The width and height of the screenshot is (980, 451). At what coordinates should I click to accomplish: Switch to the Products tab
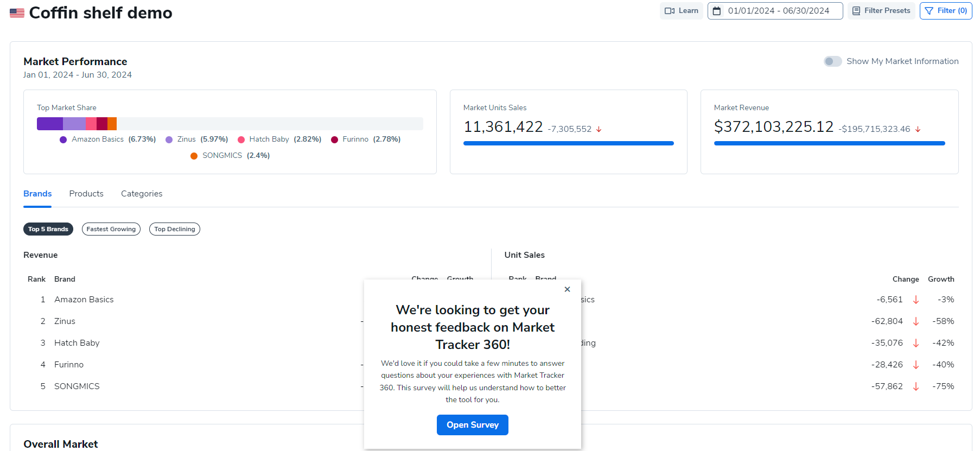[x=86, y=194]
